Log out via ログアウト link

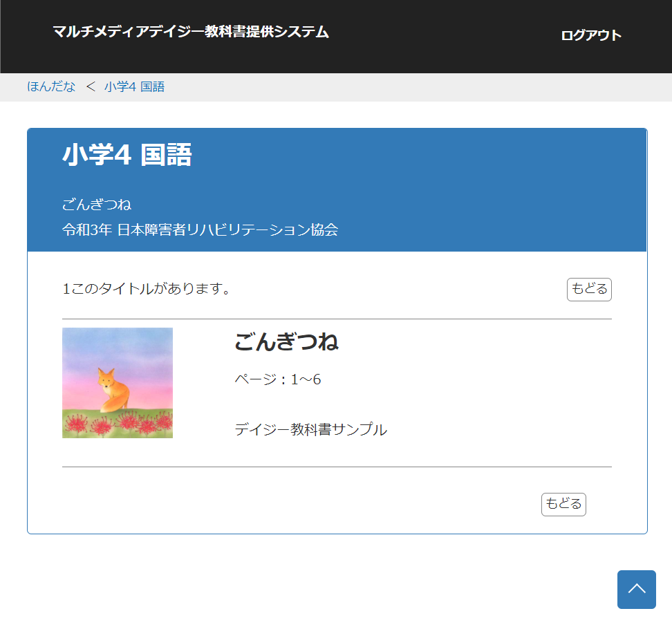pos(591,35)
